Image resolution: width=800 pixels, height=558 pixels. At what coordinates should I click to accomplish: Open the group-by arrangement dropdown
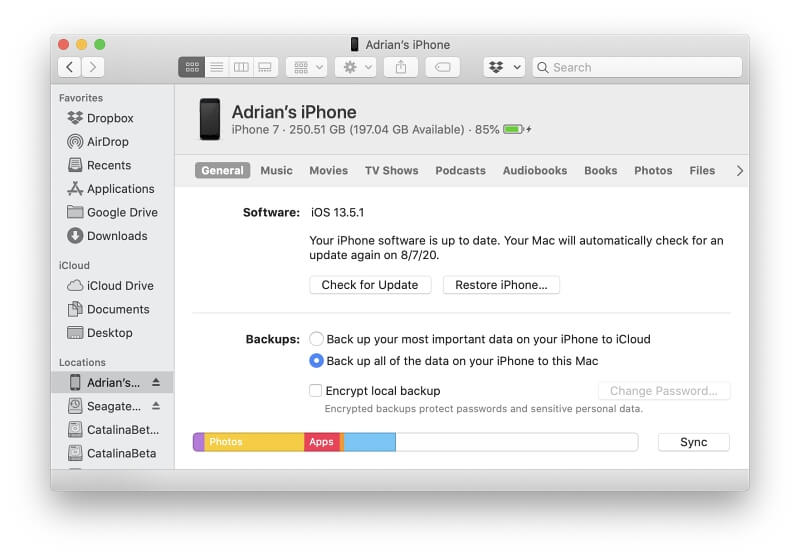(x=306, y=67)
